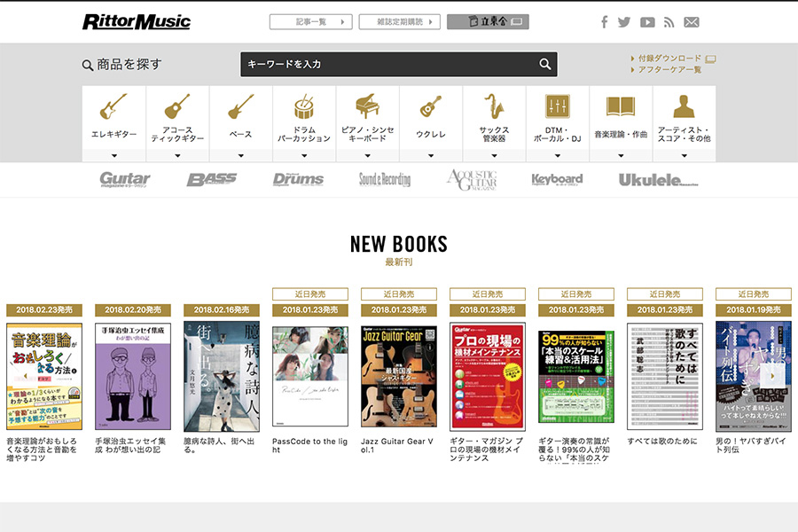
Task: Open the Facebook icon link
Action: [604, 22]
